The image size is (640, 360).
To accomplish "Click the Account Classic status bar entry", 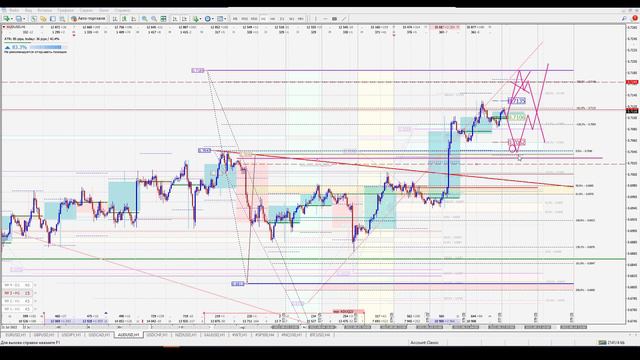I will tap(424, 342).
